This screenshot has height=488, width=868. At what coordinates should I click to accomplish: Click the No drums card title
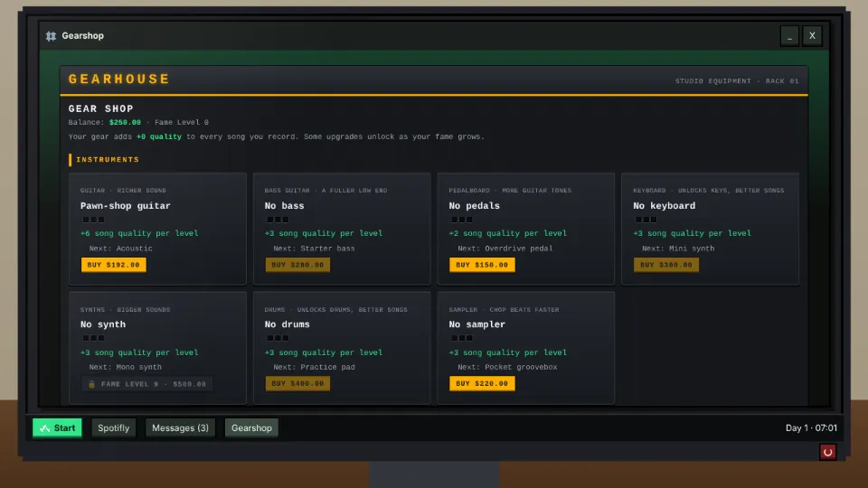click(x=288, y=324)
